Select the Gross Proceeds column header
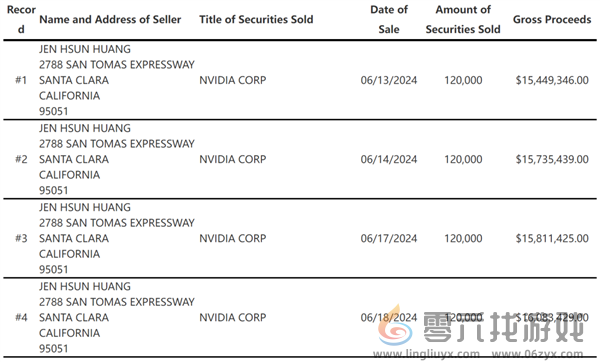 (x=552, y=20)
